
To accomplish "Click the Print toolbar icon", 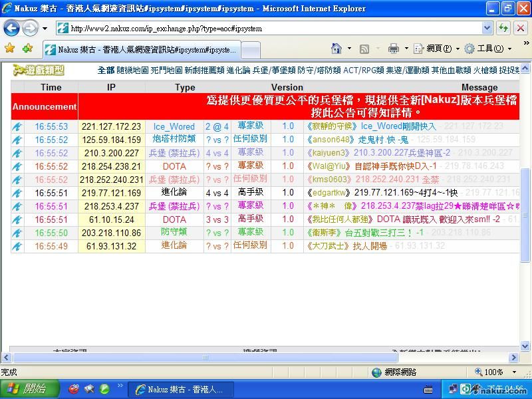I will pyautogui.click(x=393, y=49).
